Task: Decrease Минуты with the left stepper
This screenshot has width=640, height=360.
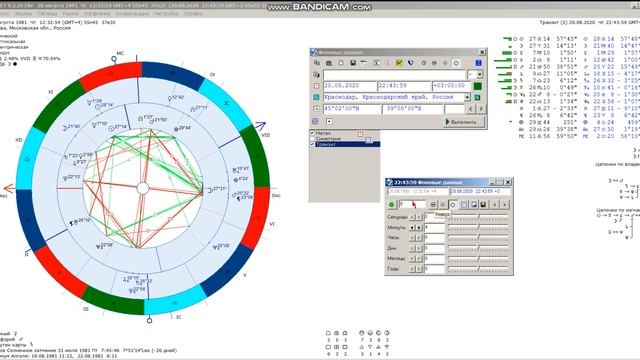Action: 412,227
